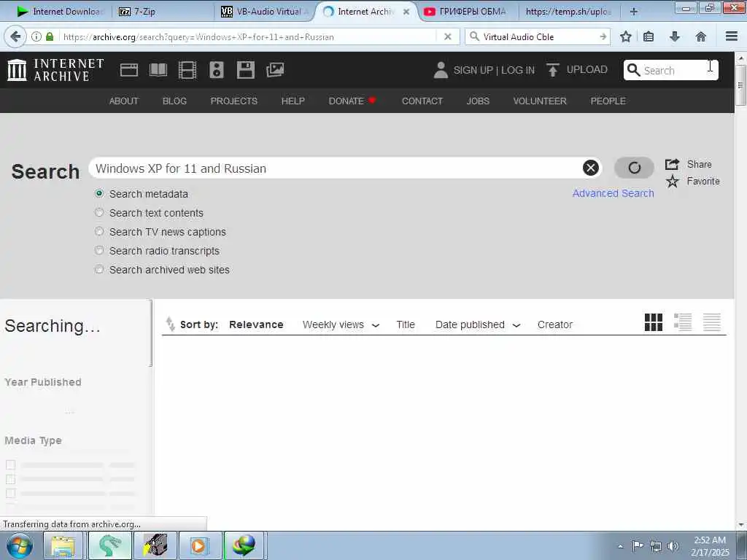
Task: Click the UPLOAD link
Action: click(587, 69)
